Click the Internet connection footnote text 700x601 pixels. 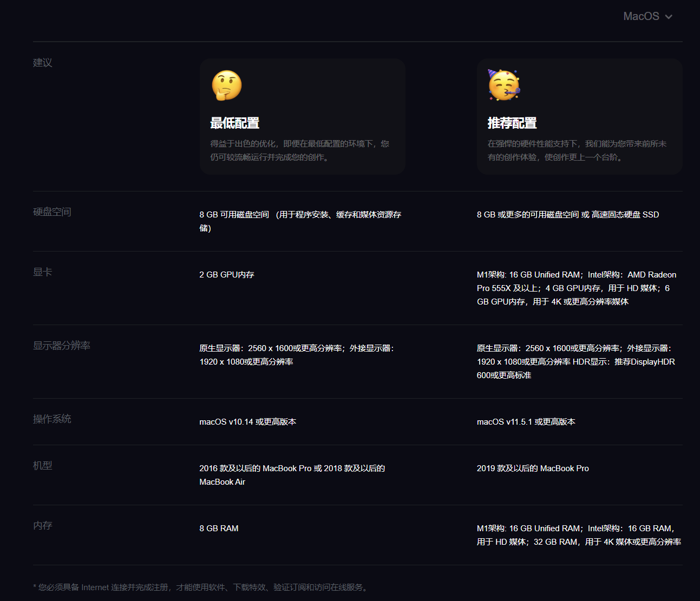pos(201,587)
